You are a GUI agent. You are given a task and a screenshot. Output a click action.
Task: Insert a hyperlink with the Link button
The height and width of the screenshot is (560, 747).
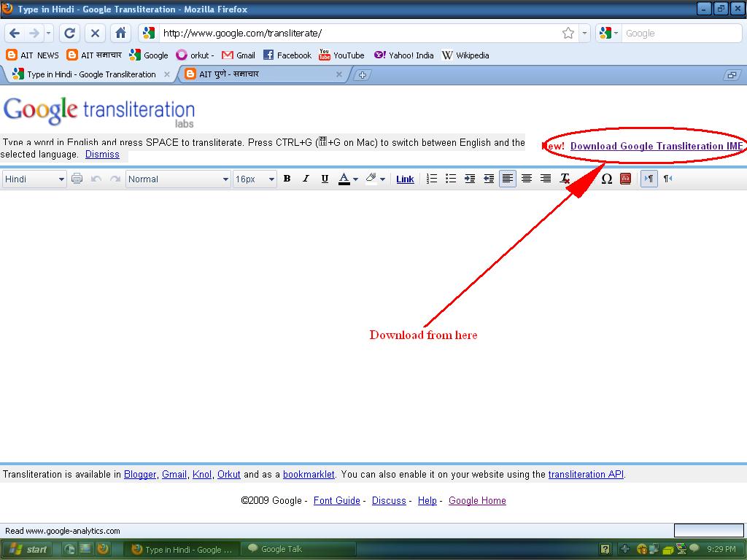coord(405,179)
